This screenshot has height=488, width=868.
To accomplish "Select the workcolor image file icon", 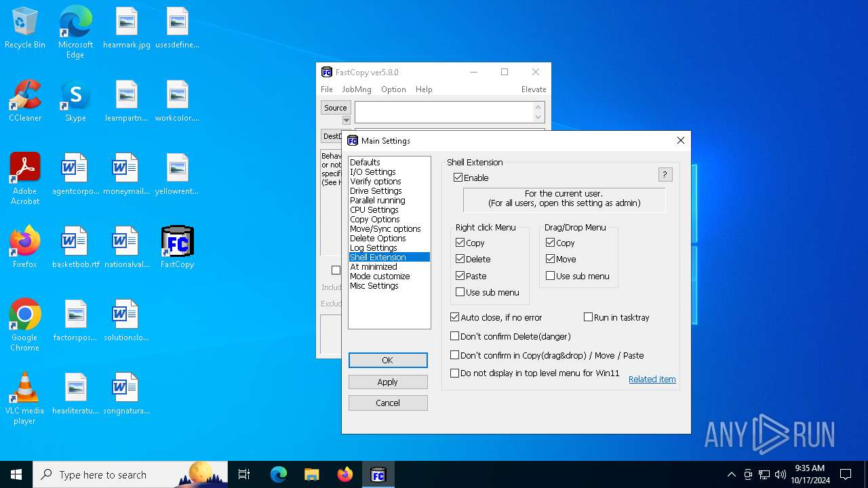I will coord(177,101).
